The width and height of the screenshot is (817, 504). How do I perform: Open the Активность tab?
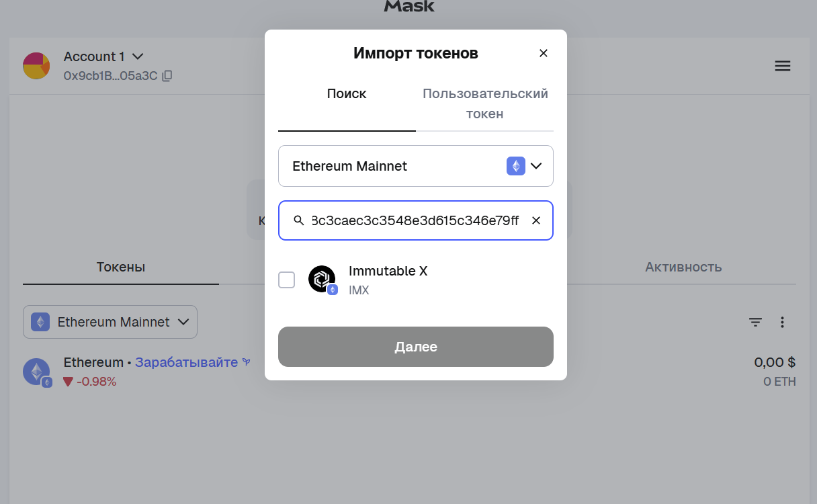point(683,267)
